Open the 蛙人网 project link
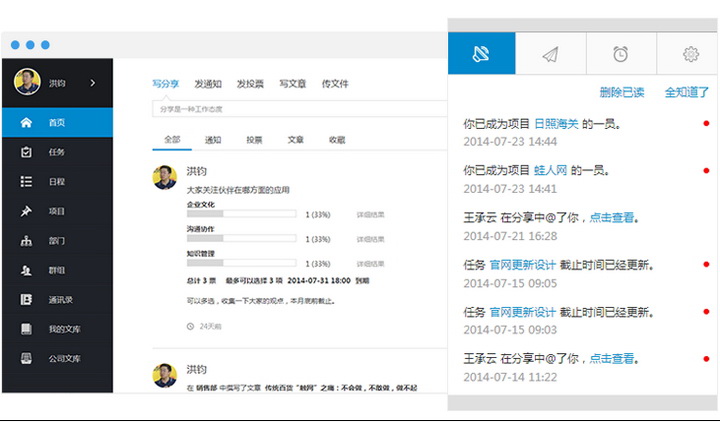This screenshot has width=720, height=422. 551,170
